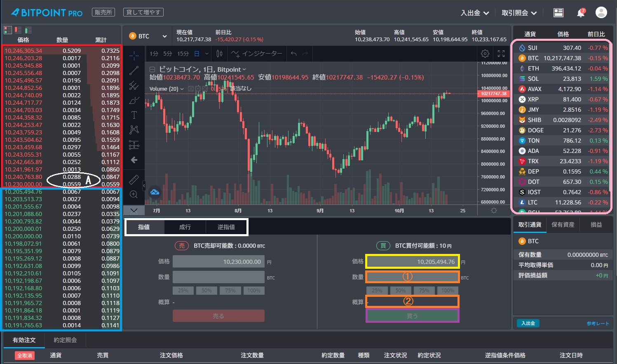Image resolution: width=617 pixels, height=364 pixels.
Task: Select the ruler measure tool
Action: 134,179
